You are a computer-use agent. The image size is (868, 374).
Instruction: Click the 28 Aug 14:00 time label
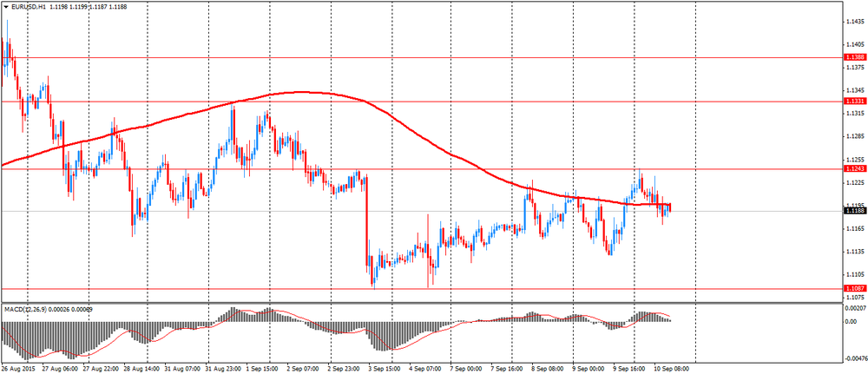click(x=141, y=368)
